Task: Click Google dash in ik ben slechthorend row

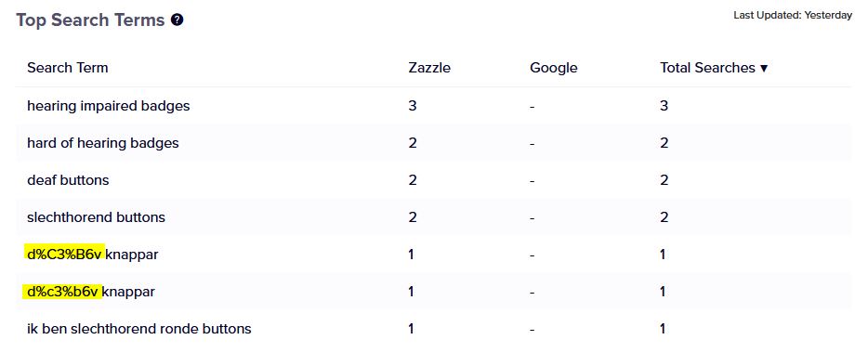Action: (x=532, y=330)
